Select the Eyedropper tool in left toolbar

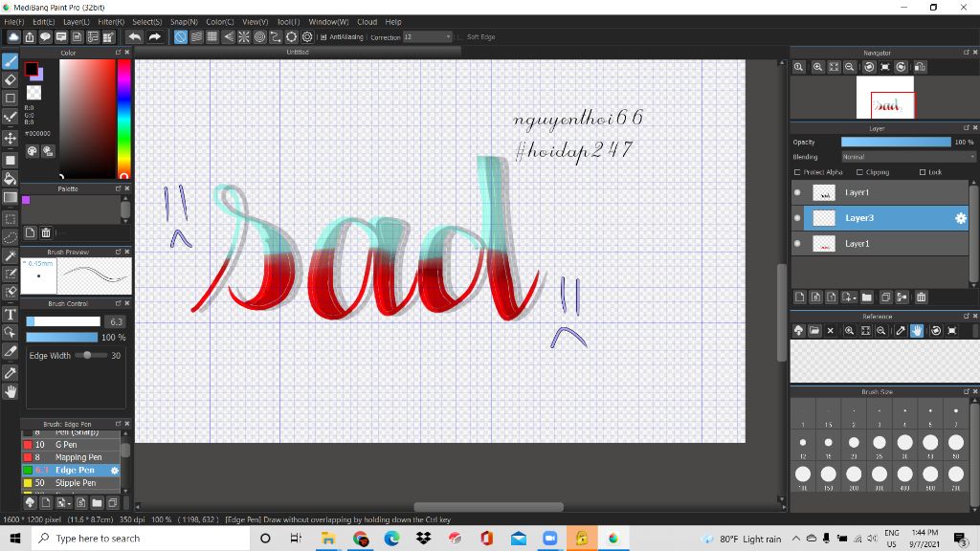click(x=10, y=373)
